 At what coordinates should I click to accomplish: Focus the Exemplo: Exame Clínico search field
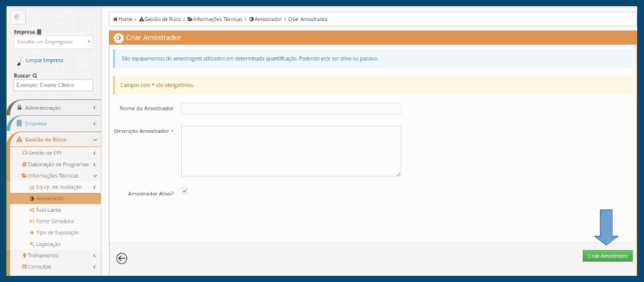click(x=53, y=85)
